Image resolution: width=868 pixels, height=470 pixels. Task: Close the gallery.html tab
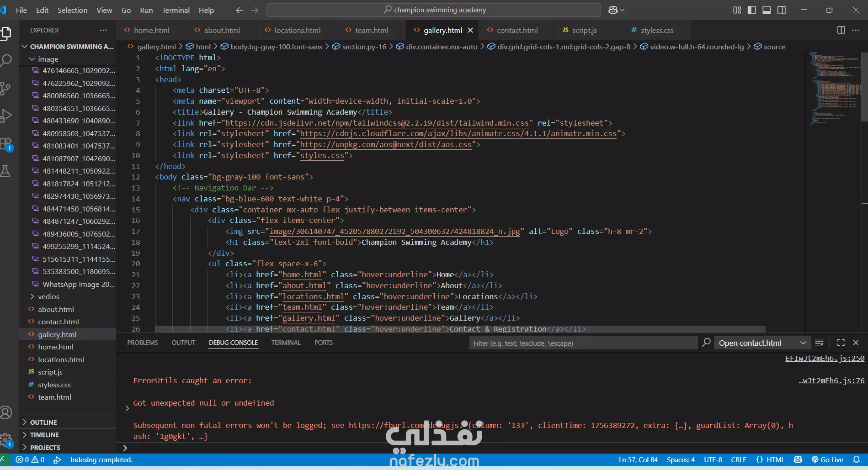[470, 30]
